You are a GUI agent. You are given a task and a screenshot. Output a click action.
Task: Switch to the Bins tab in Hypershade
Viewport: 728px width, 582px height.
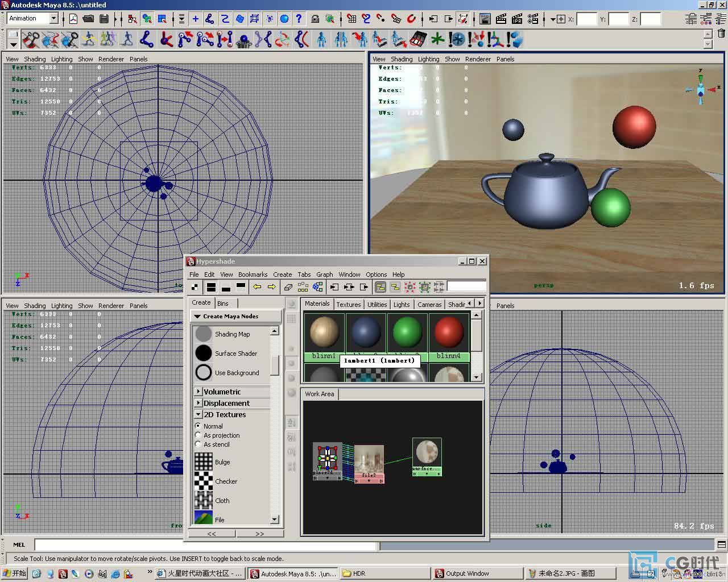[223, 303]
